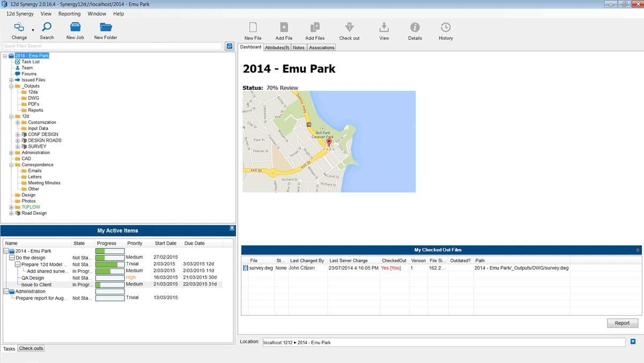
Task: Click the New Folder toolbar icon
Action: click(x=106, y=27)
